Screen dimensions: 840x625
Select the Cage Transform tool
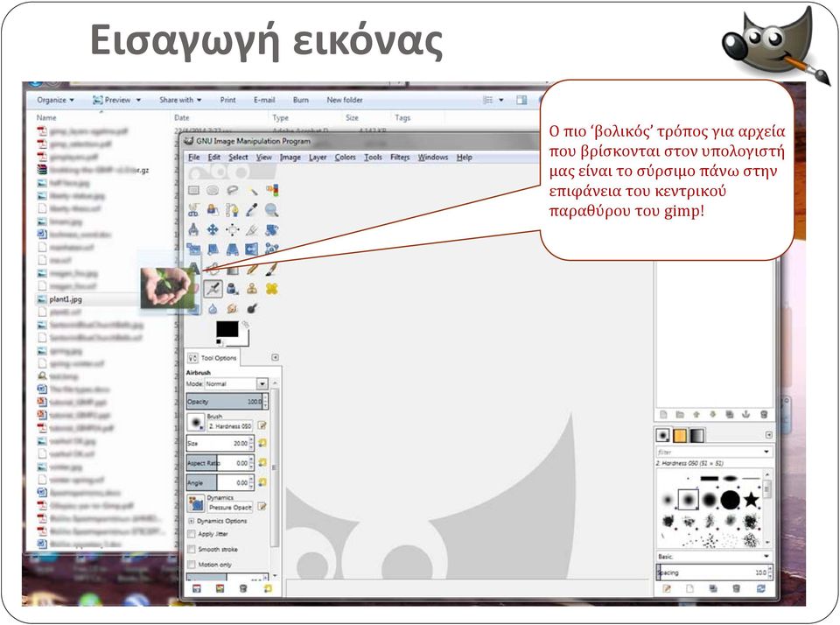click(x=272, y=249)
